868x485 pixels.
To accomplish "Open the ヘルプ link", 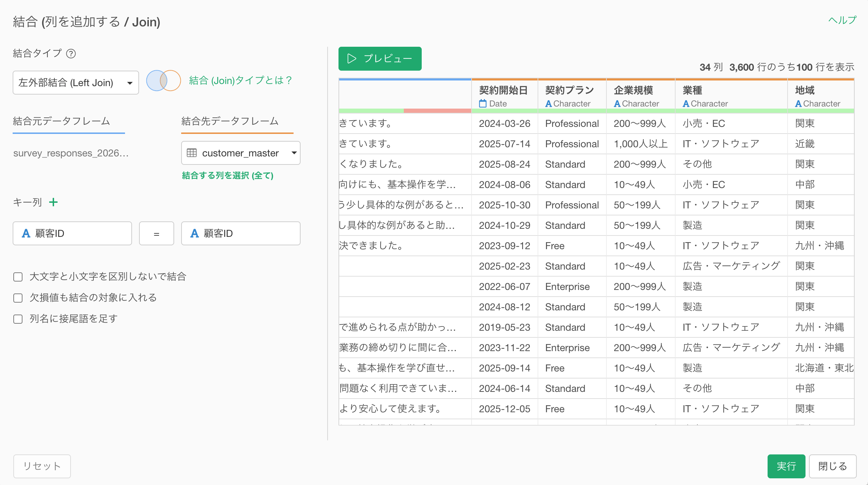I will tap(842, 20).
